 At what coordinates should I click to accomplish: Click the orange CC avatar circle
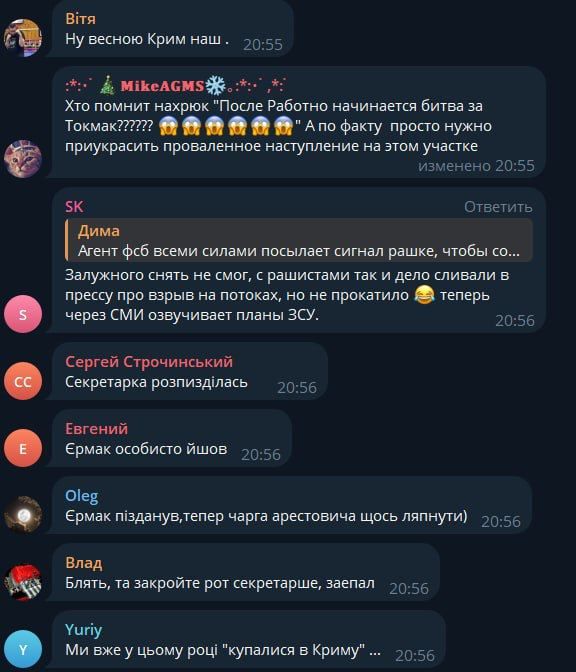(x=23, y=381)
